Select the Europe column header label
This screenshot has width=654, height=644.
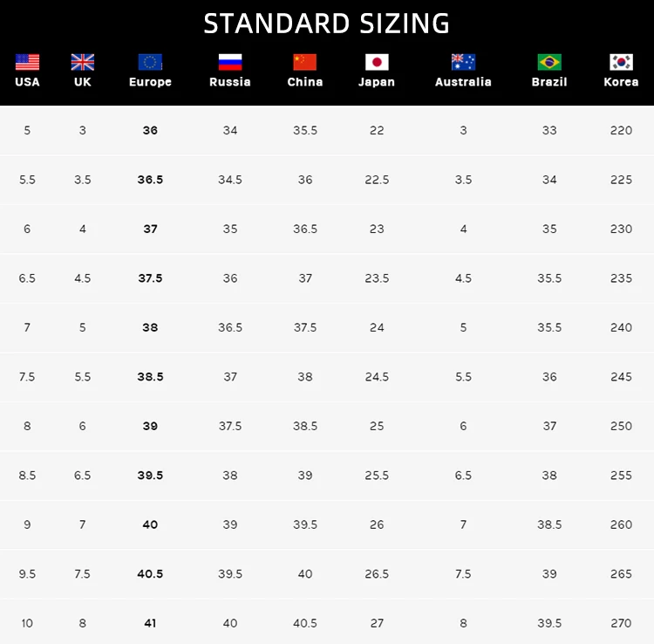tap(150, 82)
